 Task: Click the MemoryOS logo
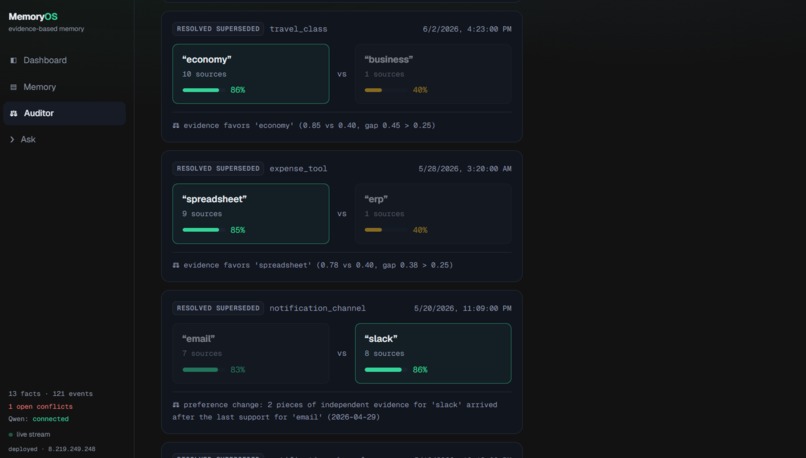click(33, 16)
